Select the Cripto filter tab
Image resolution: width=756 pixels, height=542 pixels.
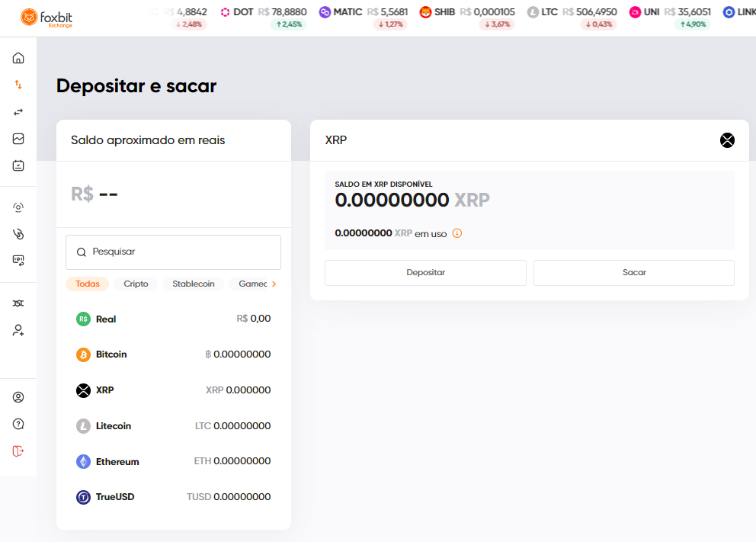coord(136,284)
